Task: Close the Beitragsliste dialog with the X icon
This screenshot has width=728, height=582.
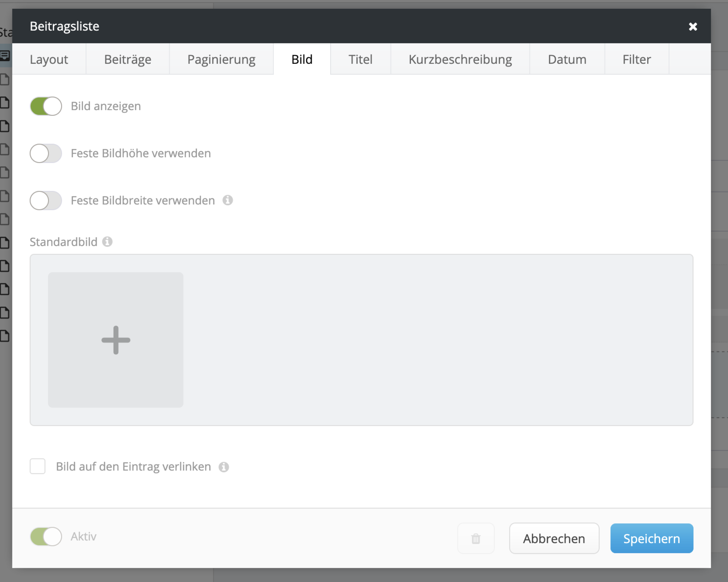Action: tap(693, 26)
